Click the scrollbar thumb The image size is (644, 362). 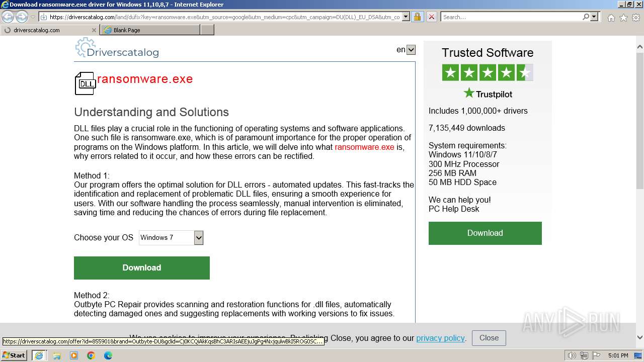click(640, 121)
